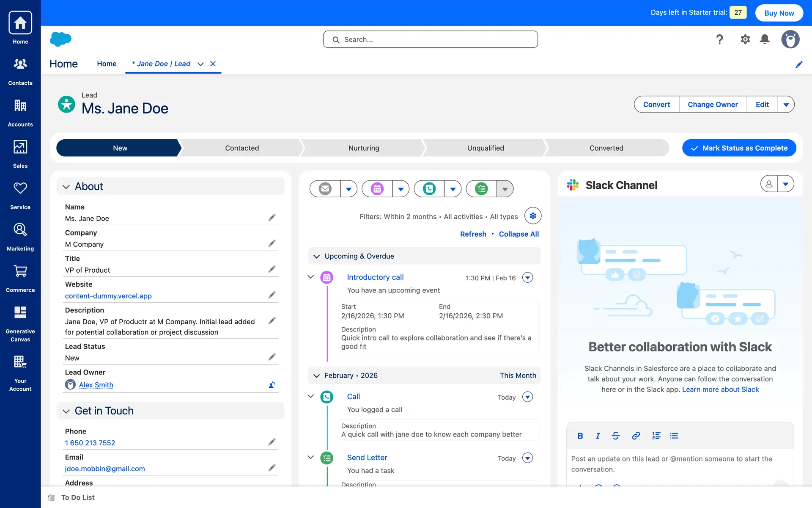Click the timeline filter settings gear
The height and width of the screenshot is (508, 812).
532,216
